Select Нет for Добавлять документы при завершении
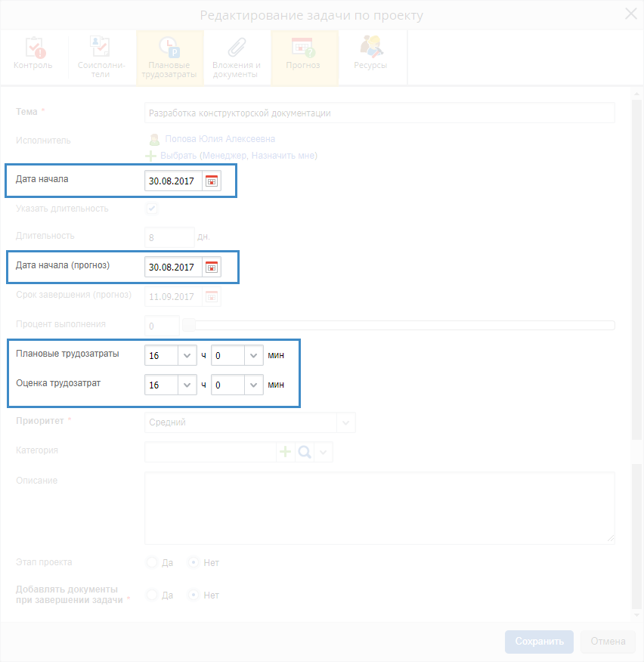 click(x=194, y=595)
